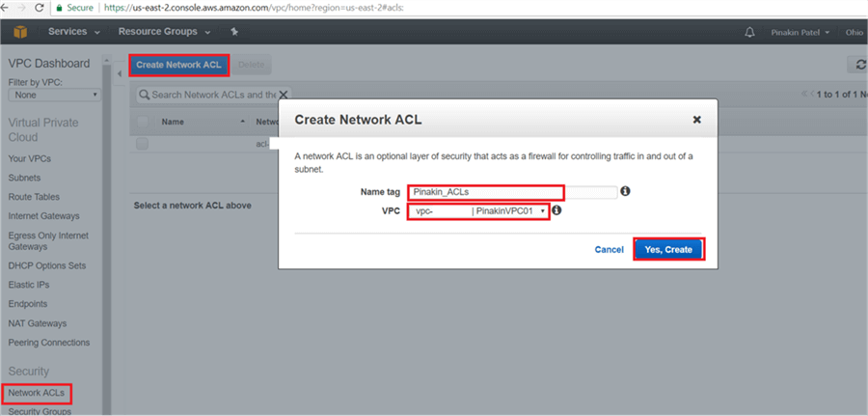Close the Create Network ACL dialog
This screenshot has height=416, width=868.
(x=697, y=120)
